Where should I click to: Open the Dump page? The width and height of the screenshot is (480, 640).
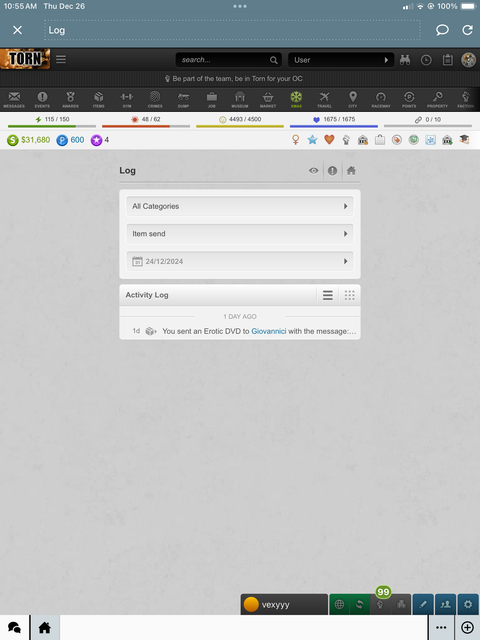183,99
